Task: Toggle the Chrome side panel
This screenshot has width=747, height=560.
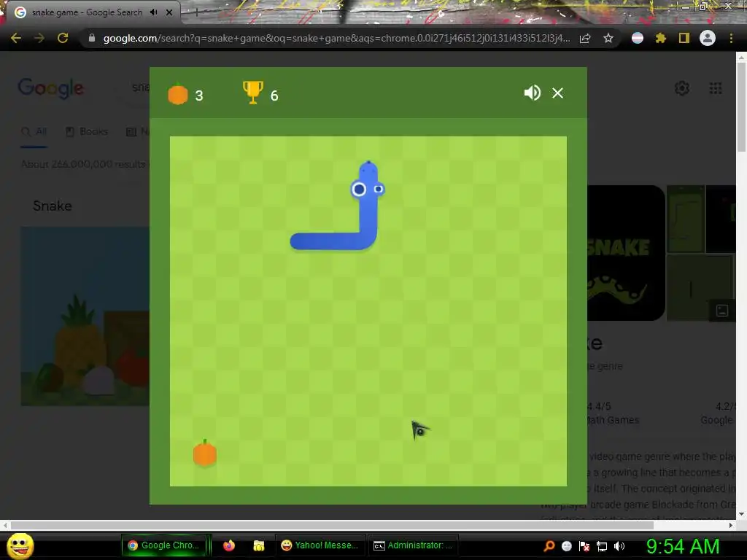Action: coord(684,38)
